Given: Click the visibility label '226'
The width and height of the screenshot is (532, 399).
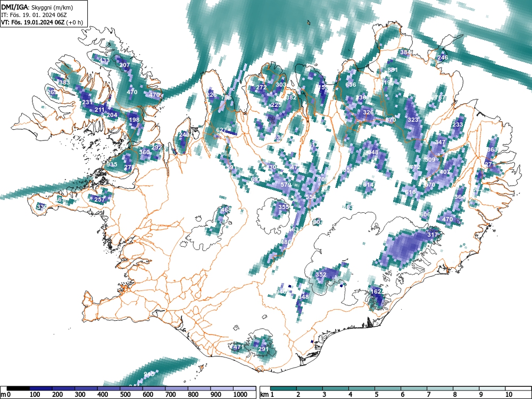Looking at the screenshot, I should coord(211,95).
